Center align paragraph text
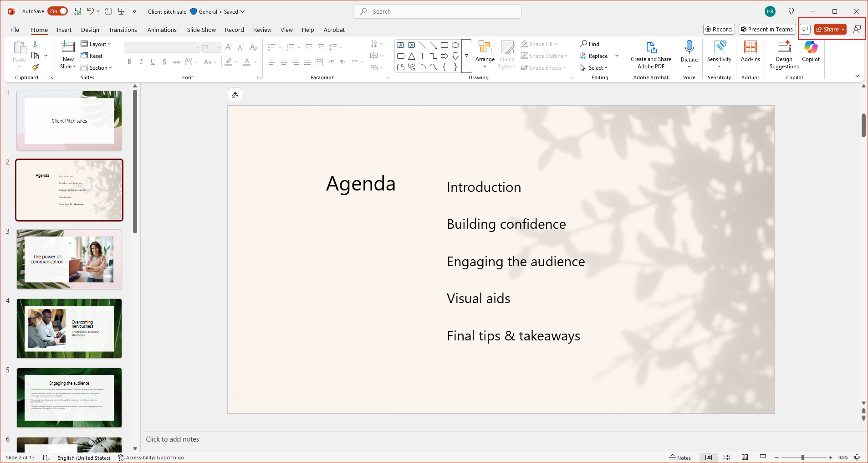This screenshot has height=463, width=868. click(283, 62)
